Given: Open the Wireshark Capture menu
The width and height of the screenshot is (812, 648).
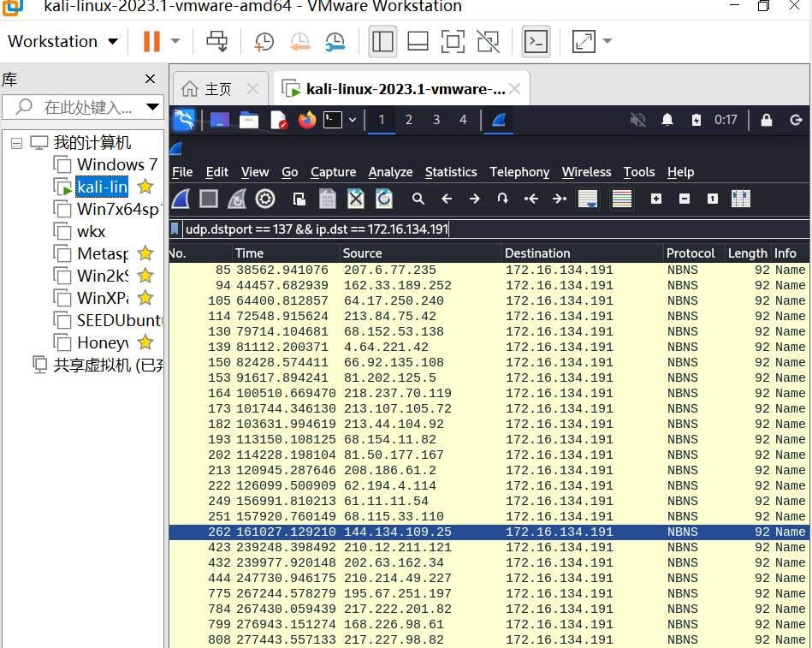Looking at the screenshot, I should (333, 172).
